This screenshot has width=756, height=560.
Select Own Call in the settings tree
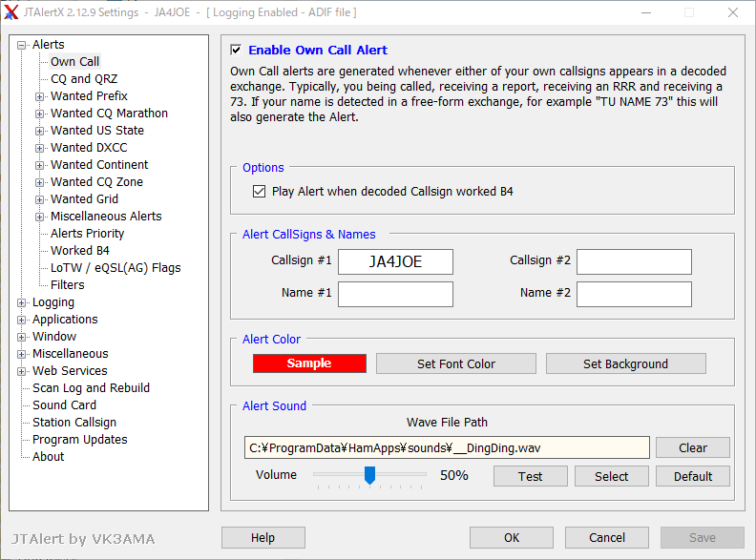(74, 62)
